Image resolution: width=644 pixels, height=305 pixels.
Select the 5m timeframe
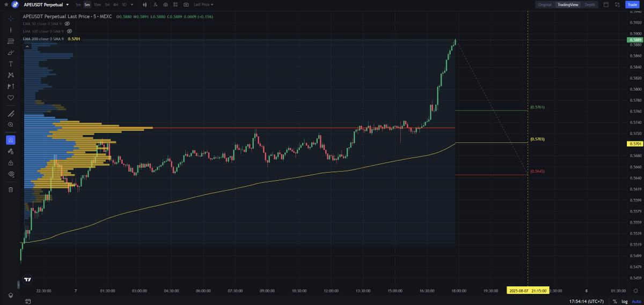tap(87, 4)
